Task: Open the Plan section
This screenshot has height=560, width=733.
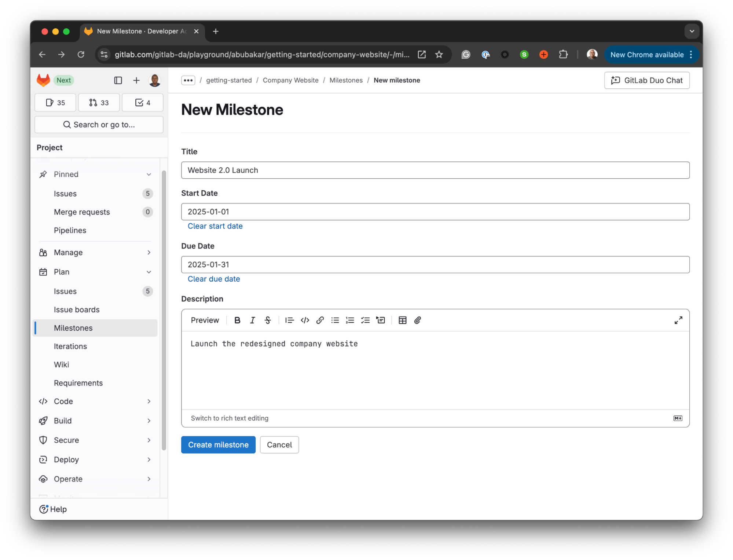Action: [x=61, y=272]
